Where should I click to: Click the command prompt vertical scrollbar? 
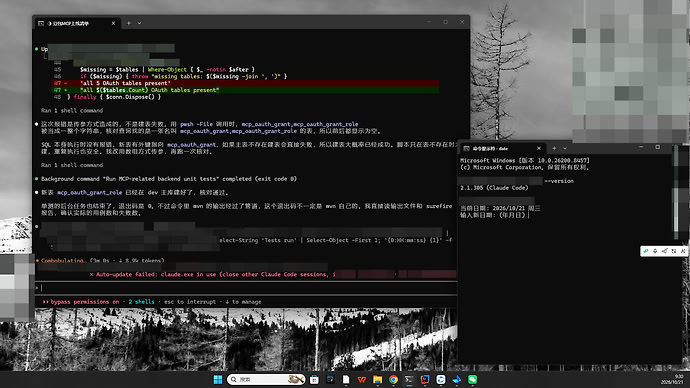(x=676, y=194)
